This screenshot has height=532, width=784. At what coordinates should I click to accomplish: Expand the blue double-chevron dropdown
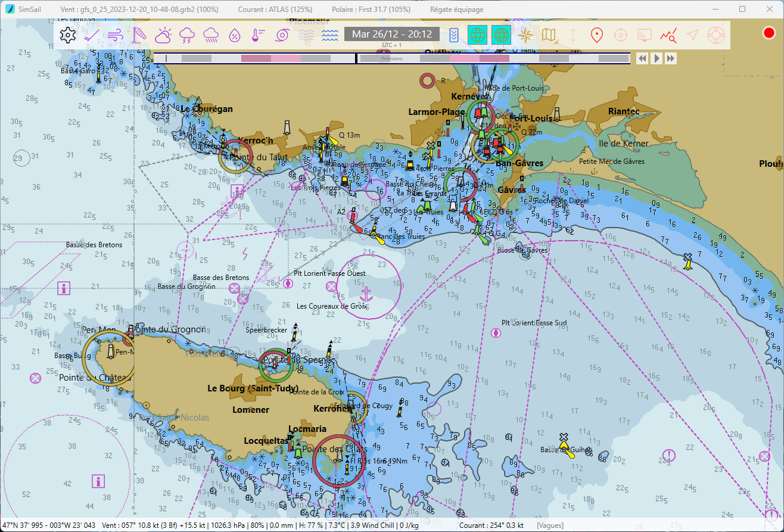click(x=454, y=35)
